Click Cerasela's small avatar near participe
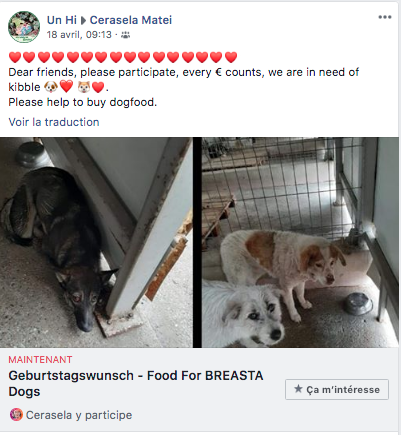Image resolution: width=401 pixels, height=435 pixels. 16,415
